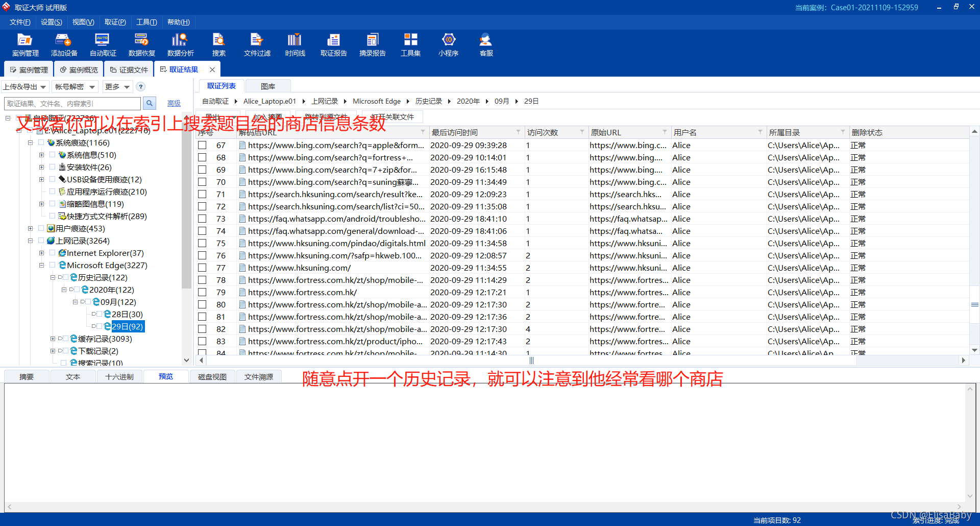This screenshot has width=980, height=526.
Task: Sort by the 删除状态 column header
Action: 867,132
